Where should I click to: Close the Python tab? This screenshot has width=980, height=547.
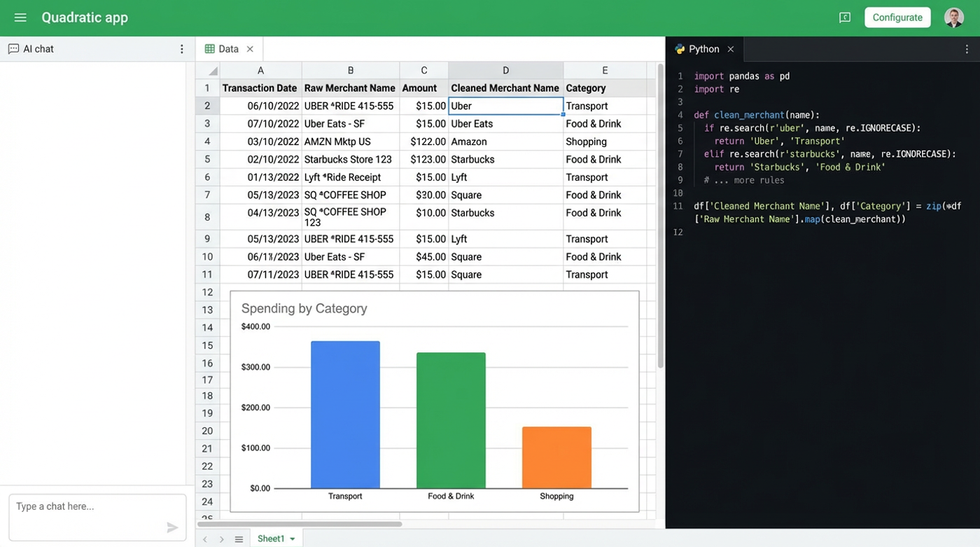pyautogui.click(x=730, y=49)
